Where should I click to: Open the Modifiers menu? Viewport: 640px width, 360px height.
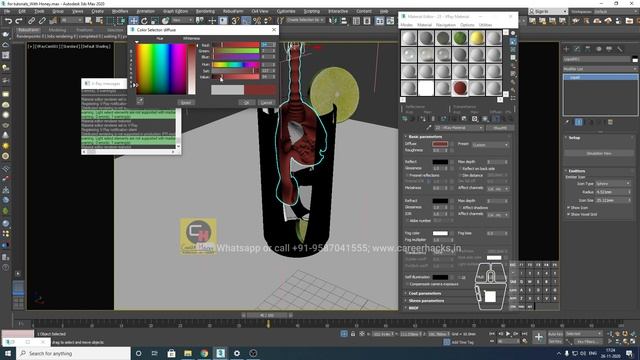120,11
